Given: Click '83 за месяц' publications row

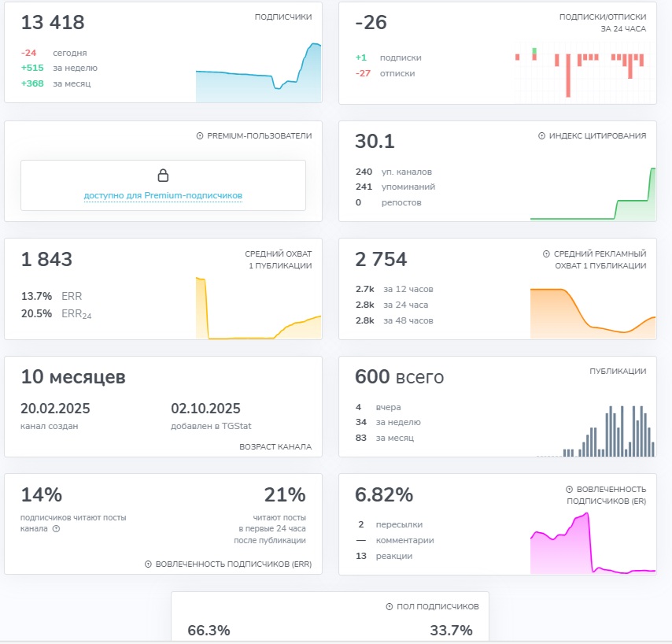Looking at the screenshot, I should click(x=385, y=438).
